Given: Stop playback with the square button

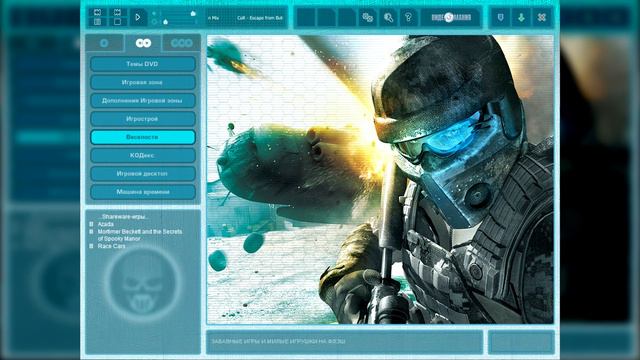Looking at the screenshot, I should (x=118, y=22).
